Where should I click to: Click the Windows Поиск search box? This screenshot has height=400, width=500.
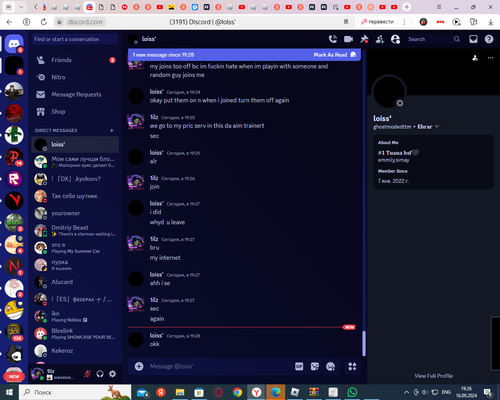tap(75, 392)
